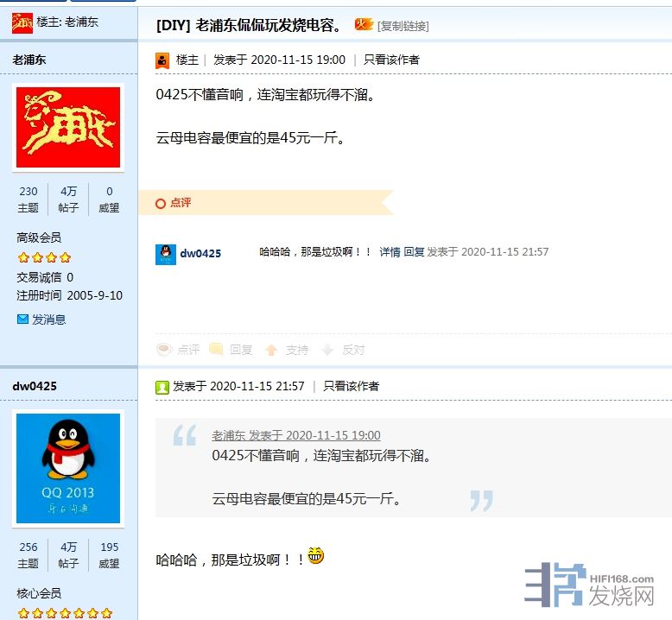Click the envelope 发消息 icon

coord(22,319)
